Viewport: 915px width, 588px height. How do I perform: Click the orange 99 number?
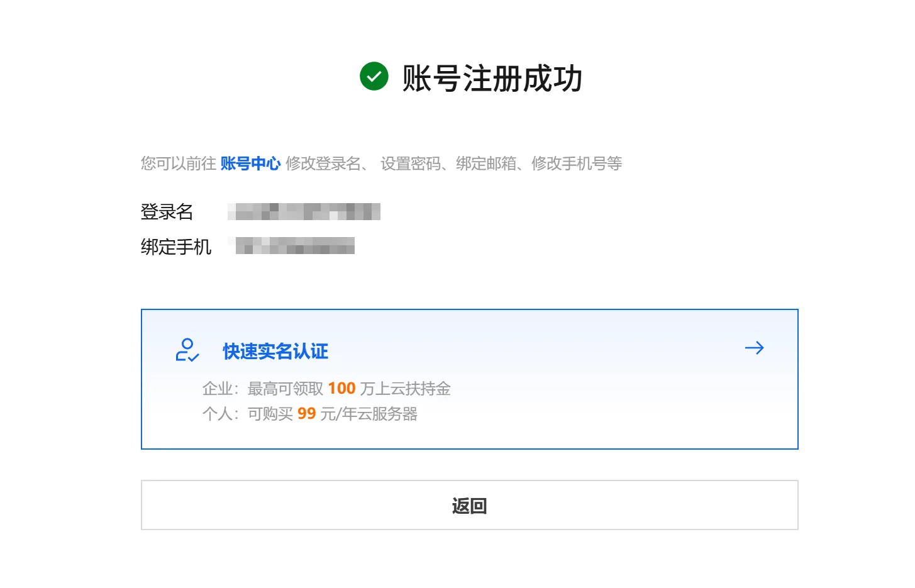[306, 414]
